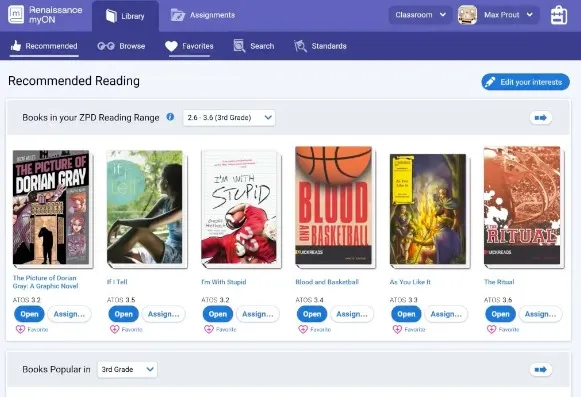Open the 2.6 - 3.6 (3rd Grade) range dropdown
The width and height of the screenshot is (581, 397).
point(229,118)
